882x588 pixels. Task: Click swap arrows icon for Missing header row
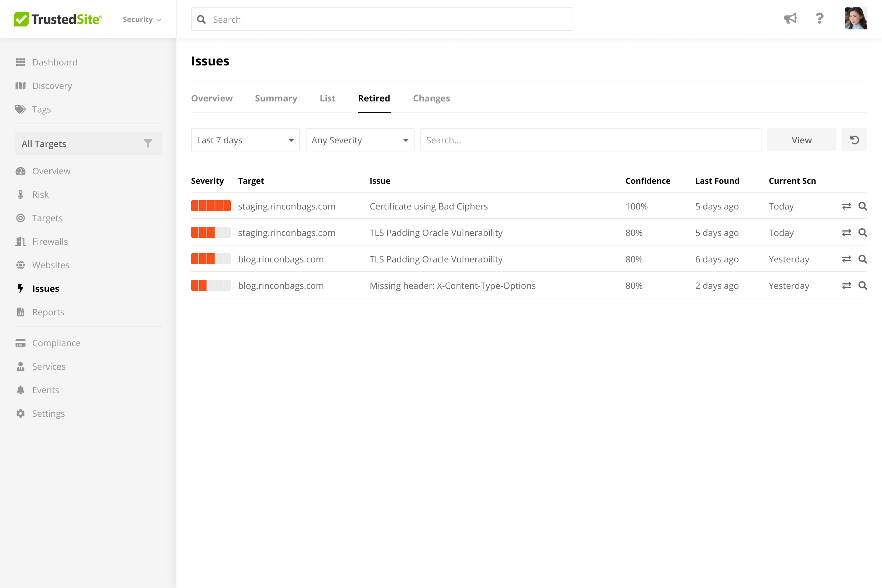point(846,286)
